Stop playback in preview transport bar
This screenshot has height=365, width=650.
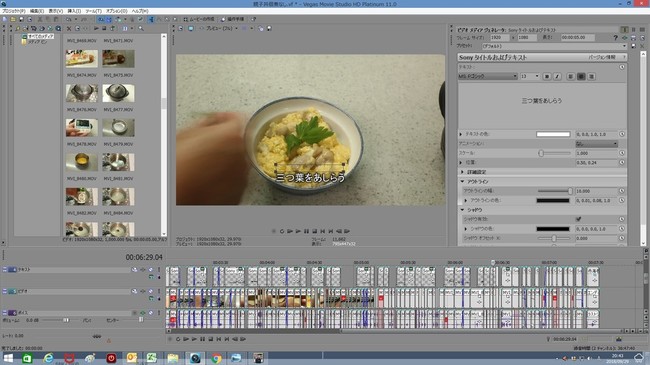[315, 231]
